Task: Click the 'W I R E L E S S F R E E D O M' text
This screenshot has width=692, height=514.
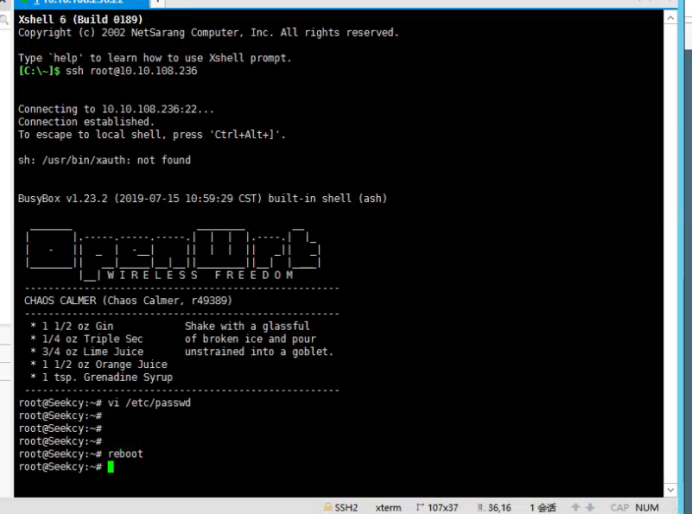Action: 200,275
